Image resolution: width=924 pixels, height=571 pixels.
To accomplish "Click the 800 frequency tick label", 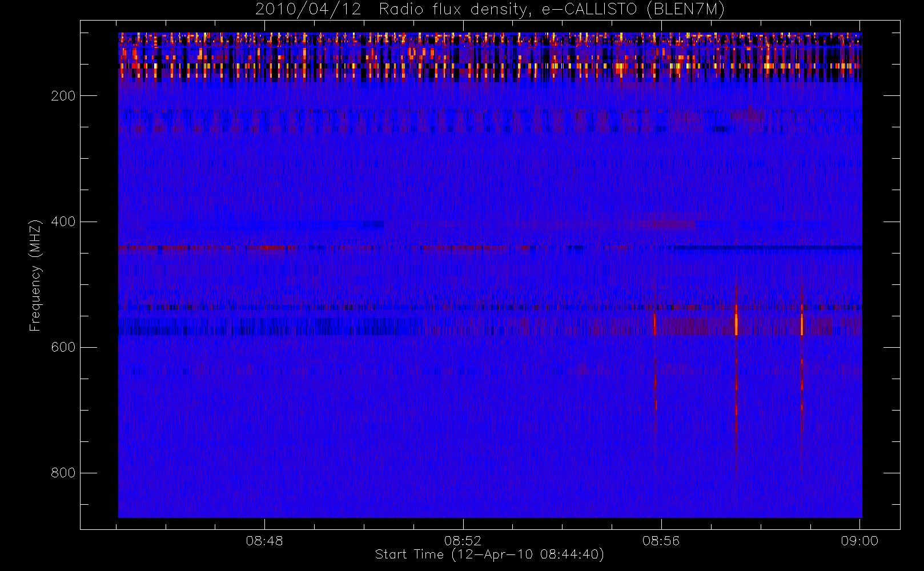I will pos(63,473).
